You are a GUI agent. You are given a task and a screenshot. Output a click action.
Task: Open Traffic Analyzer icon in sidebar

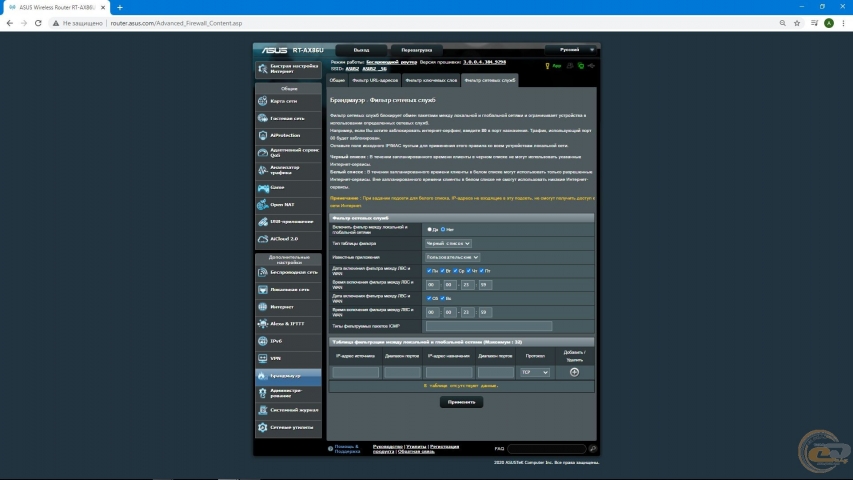tap(263, 170)
